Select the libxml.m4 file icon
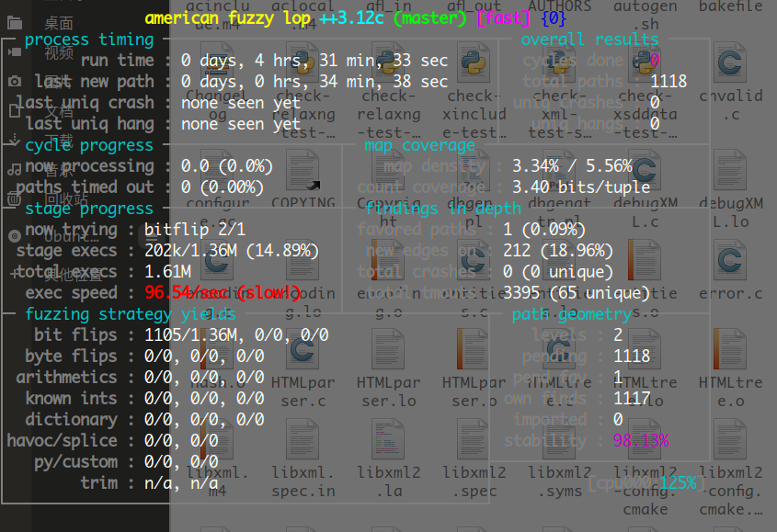This screenshot has width=777, height=532. point(217,439)
